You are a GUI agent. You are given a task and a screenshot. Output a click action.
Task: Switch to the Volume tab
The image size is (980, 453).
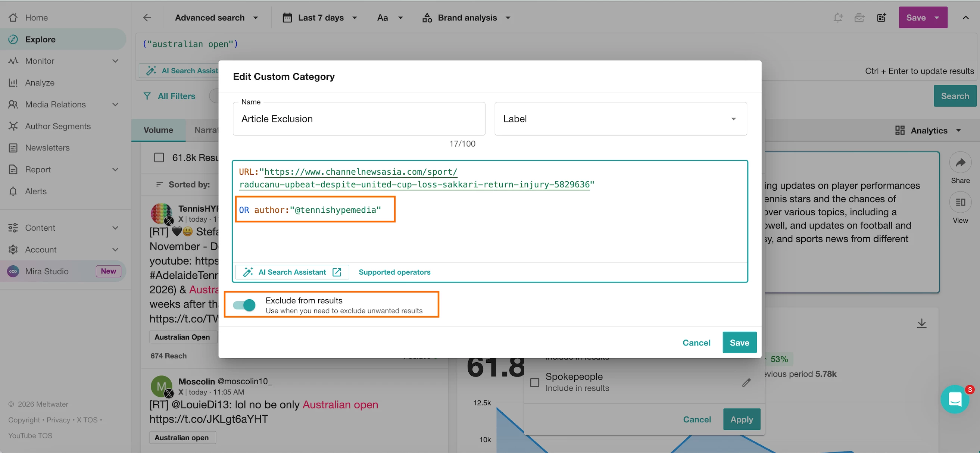(x=158, y=130)
